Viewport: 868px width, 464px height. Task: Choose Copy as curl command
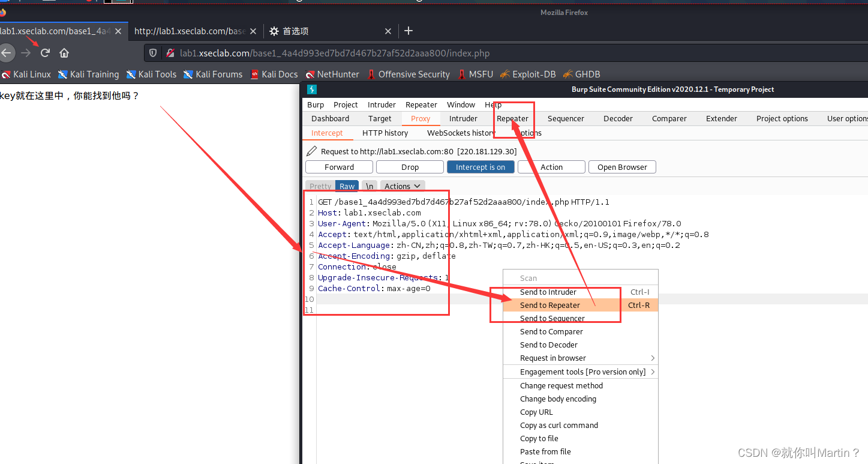pyautogui.click(x=581, y=425)
